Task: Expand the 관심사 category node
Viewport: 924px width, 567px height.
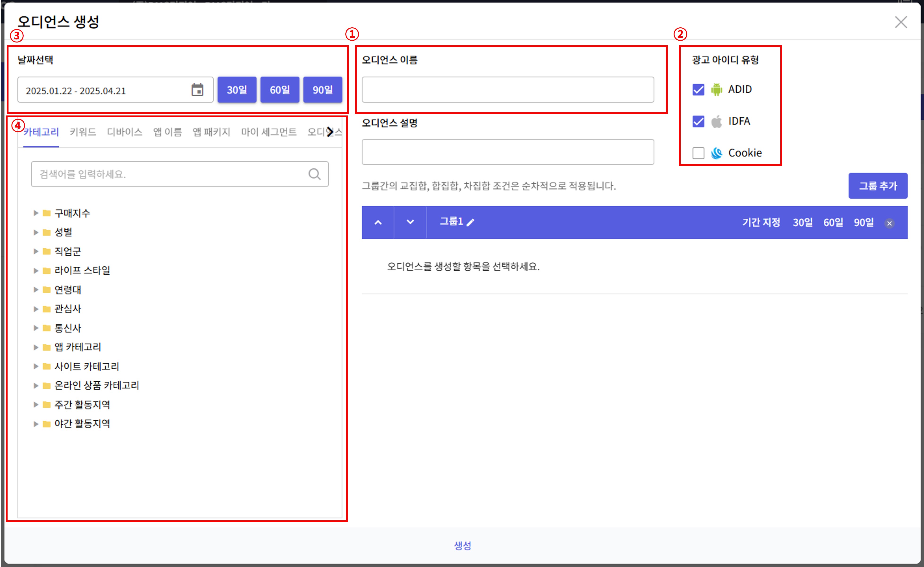Action: pyautogui.click(x=36, y=309)
